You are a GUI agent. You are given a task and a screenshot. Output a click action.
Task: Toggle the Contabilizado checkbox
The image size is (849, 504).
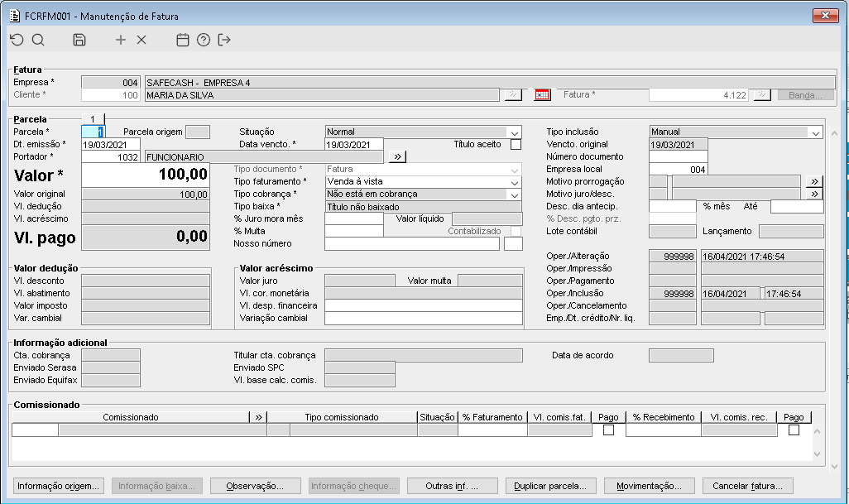[516, 231]
